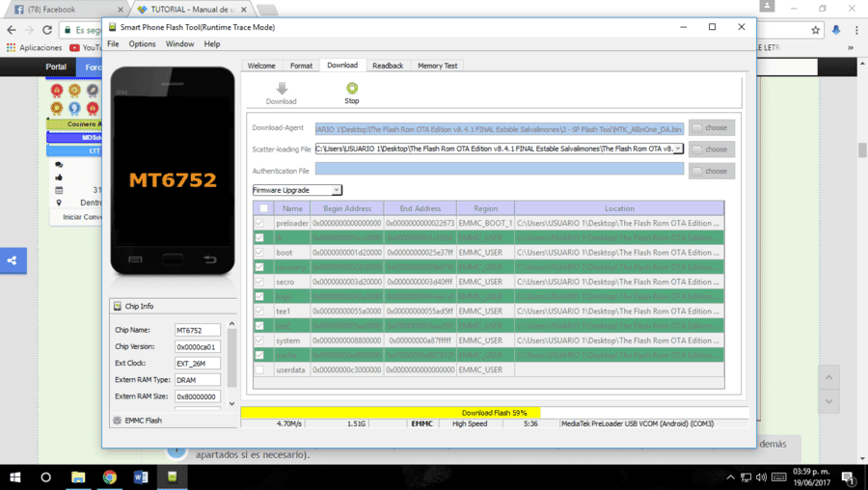The image size is (868, 490).
Task: Click the Aplicaciones apps grid icon
Action: pos(11,47)
